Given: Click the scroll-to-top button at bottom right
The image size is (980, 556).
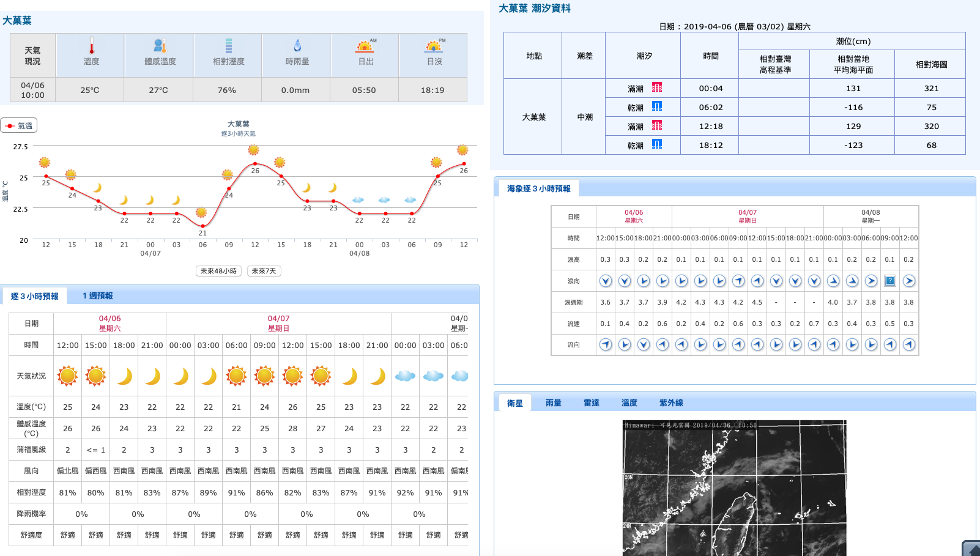Looking at the screenshot, I should [972, 549].
